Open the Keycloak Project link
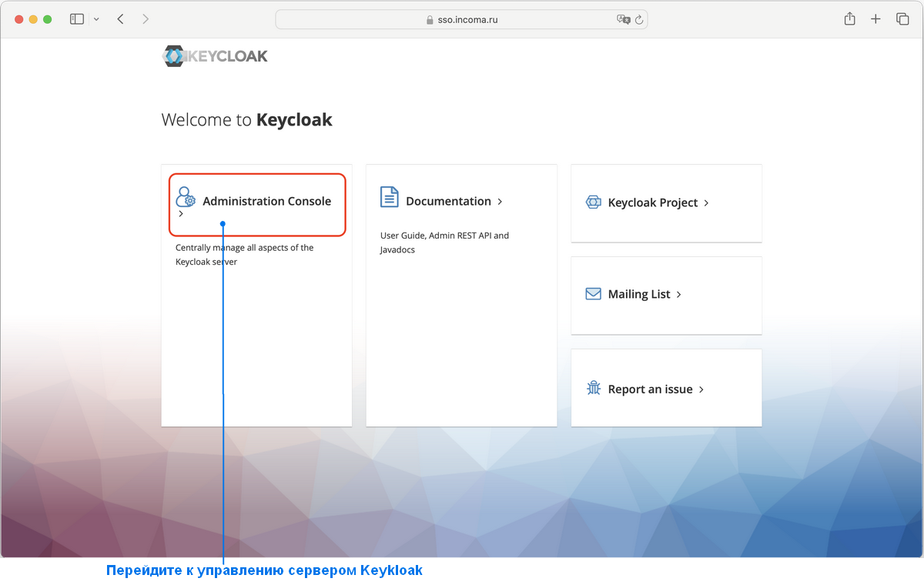This screenshot has width=924, height=585. [x=653, y=202]
